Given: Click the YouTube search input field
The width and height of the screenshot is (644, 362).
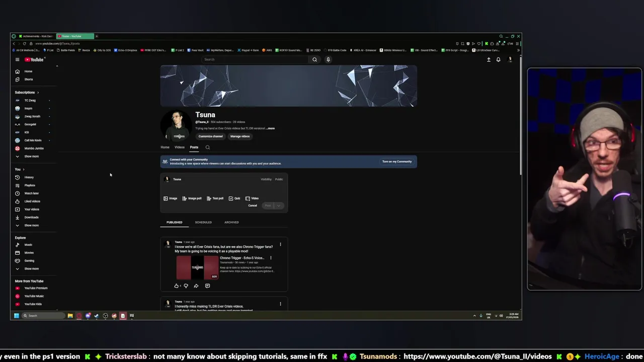Looking at the screenshot, I should coord(254,59).
